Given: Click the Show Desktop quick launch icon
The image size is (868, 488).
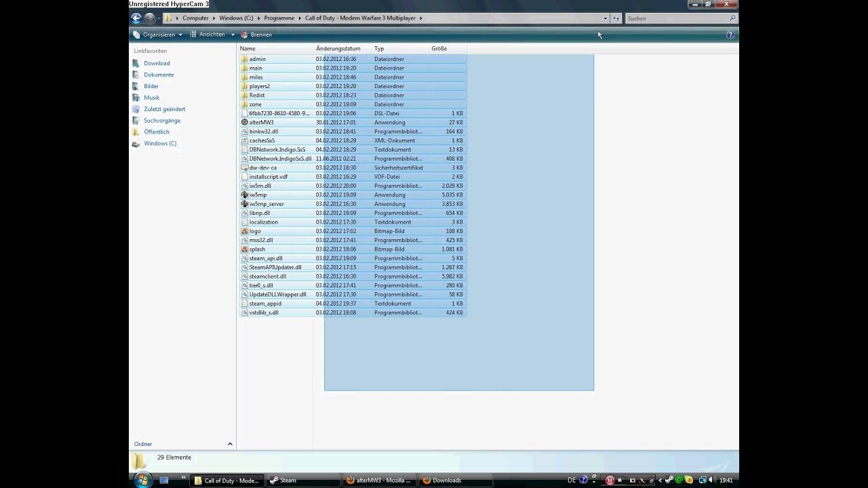Looking at the screenshot, I should 164,481.
